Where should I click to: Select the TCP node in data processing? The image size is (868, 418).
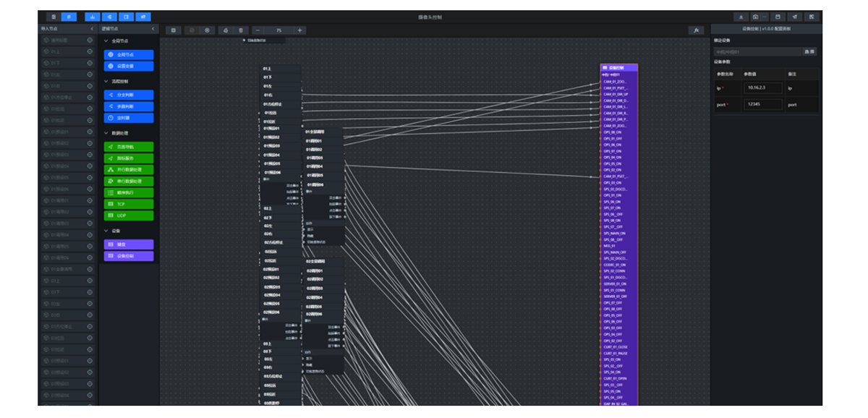pyautogui.click(x=129, y=204)
